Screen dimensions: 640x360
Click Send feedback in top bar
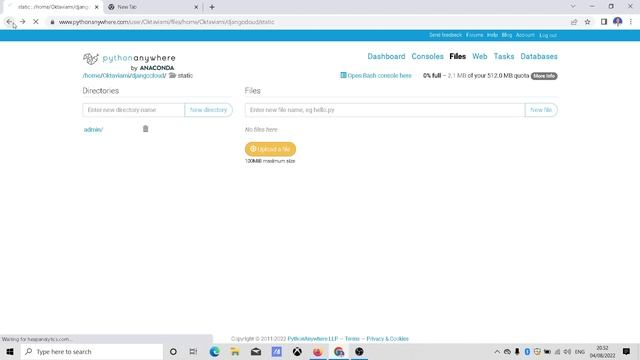click(x=445, y=35)
